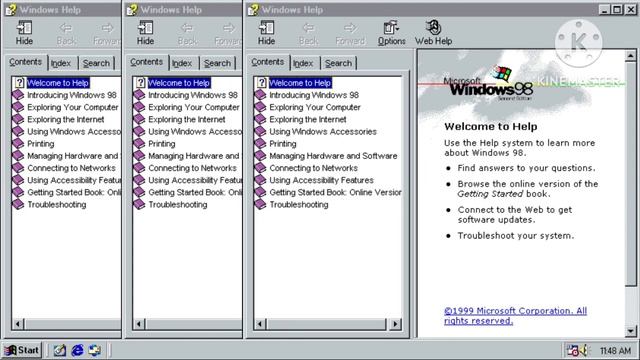
Task: Click Show Desktop icon in quick launch
Action: [x=60, y=350]
